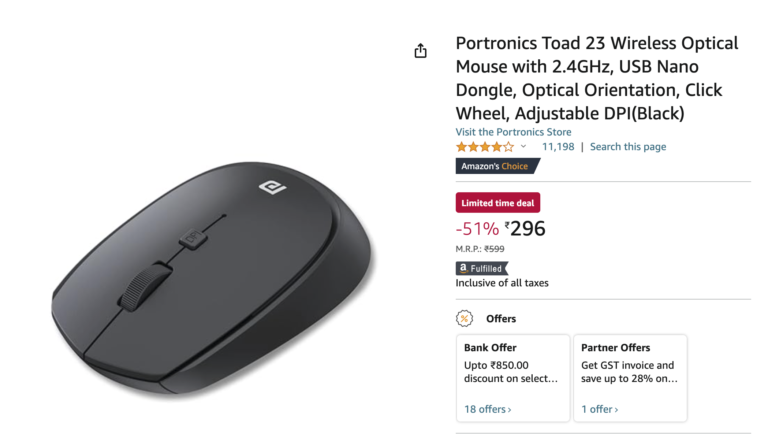Click the Search this page link

pyautogui.click(x=628, y=147)
